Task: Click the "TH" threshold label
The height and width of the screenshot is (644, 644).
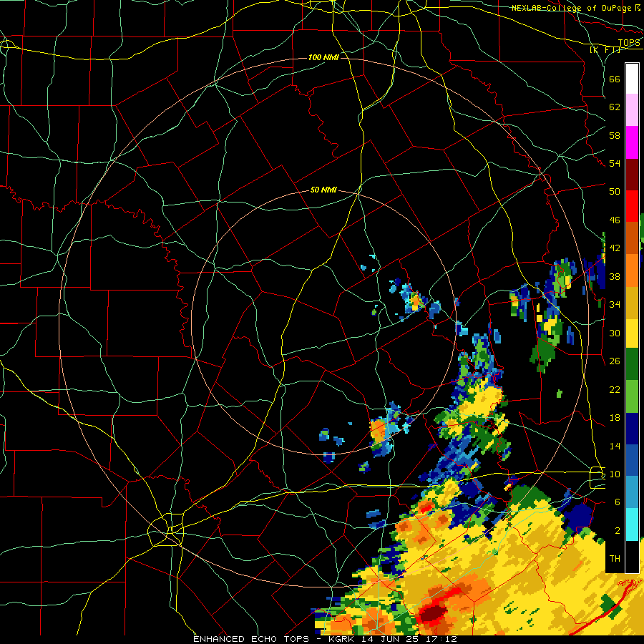Action: (615, 559)
